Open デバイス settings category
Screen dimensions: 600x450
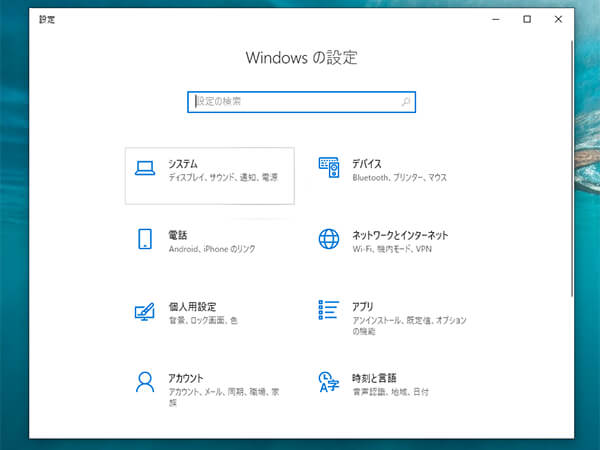click(393, 176)
